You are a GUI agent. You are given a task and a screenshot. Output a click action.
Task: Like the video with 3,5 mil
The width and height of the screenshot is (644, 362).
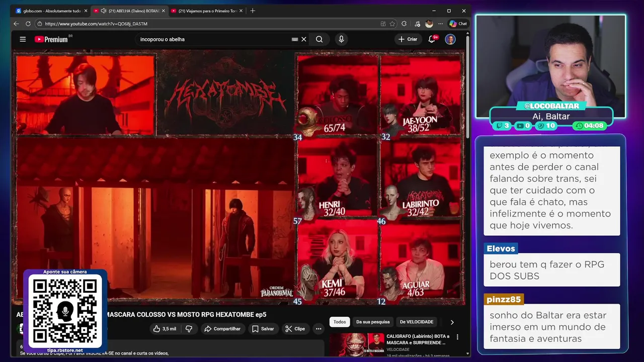165,329
